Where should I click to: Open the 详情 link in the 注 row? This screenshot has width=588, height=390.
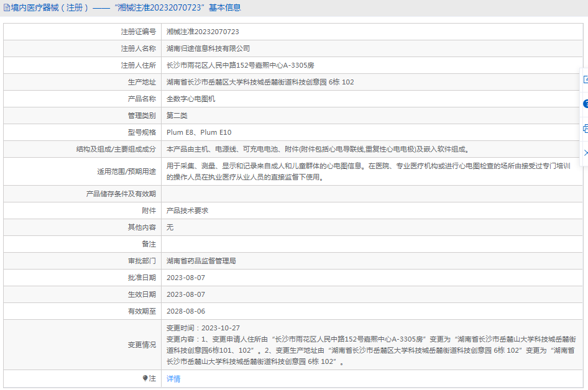(x=173, y=379)
